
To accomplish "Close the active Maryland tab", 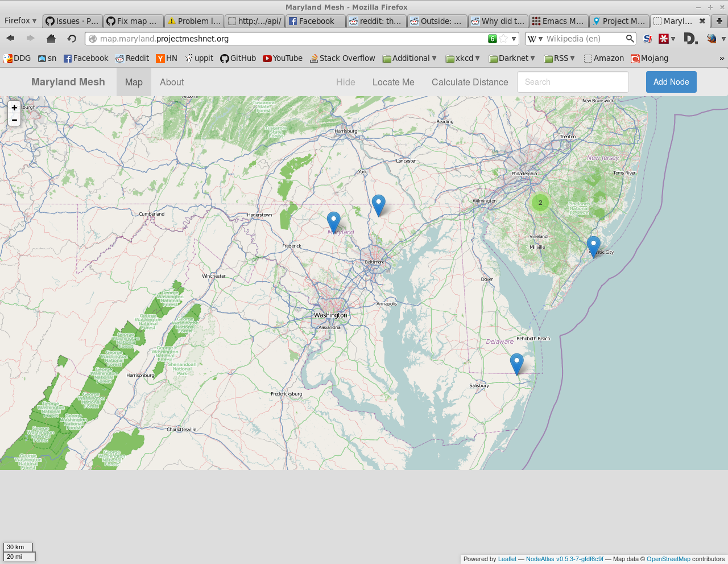I will click(x=702, y=20).
